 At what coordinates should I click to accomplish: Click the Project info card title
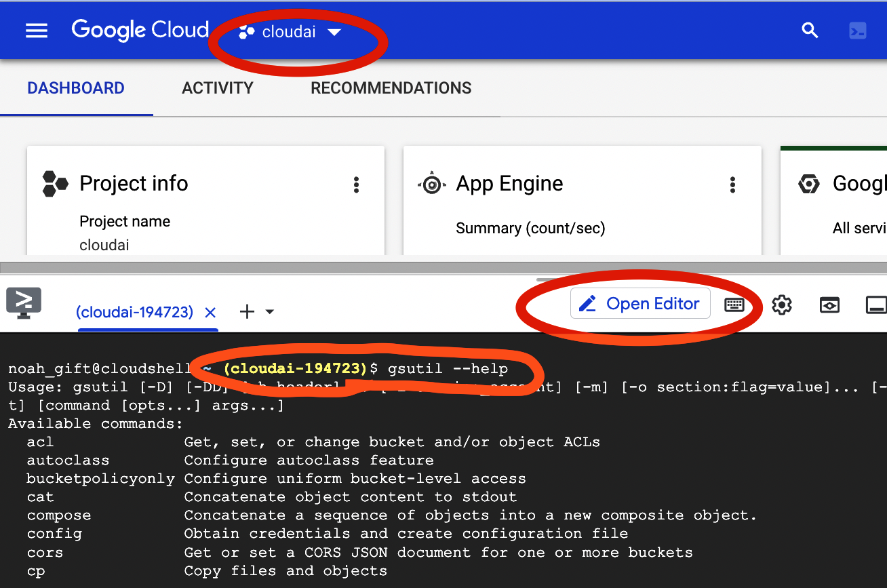coord(134,184)
